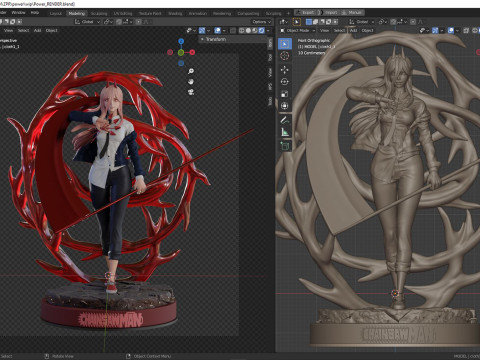Toggle X-ray in left viewport header
Screen dimensions: 480x360
[233, 30]
